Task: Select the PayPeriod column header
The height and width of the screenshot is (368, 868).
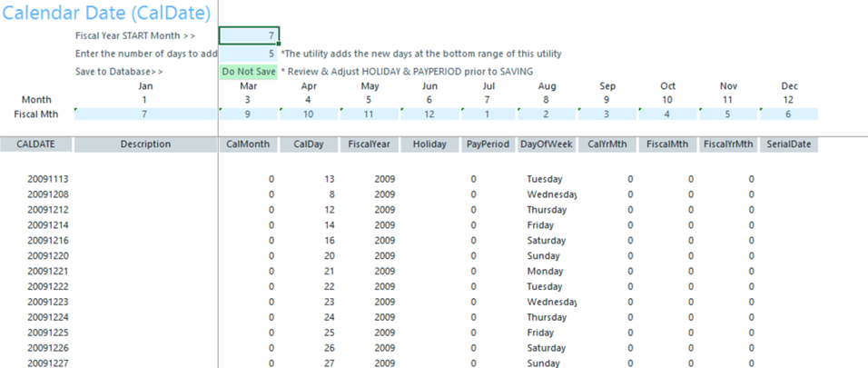Action: click(488, 144)
